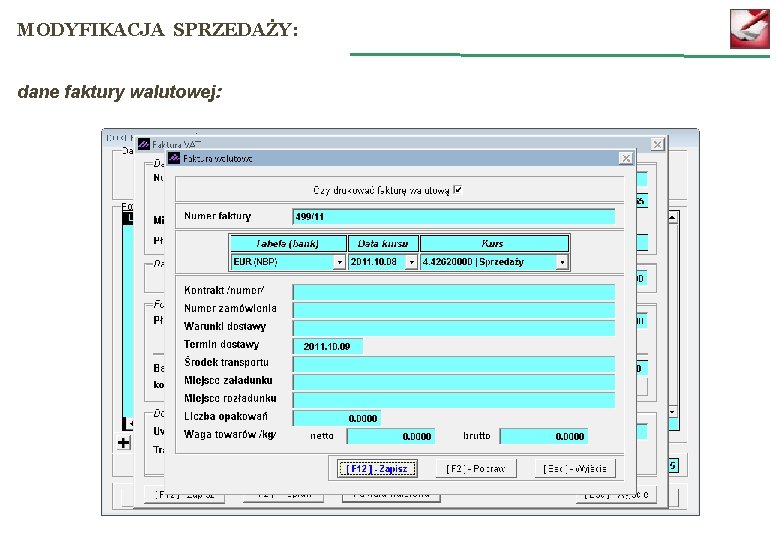
Task: Click the Termin dostawy date field
Action: [327, 346]
